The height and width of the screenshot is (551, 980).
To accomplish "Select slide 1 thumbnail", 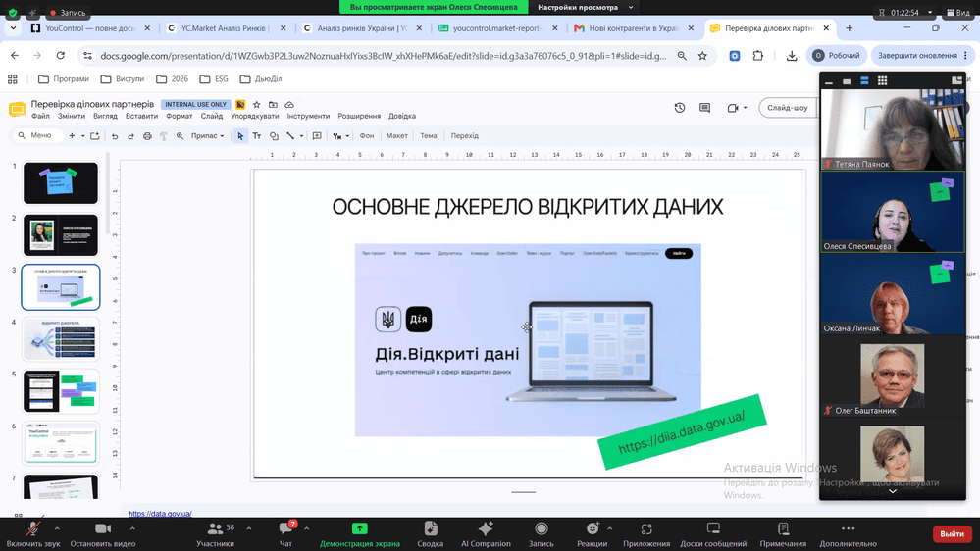I will pyautogui.click(x=61, y=183).
